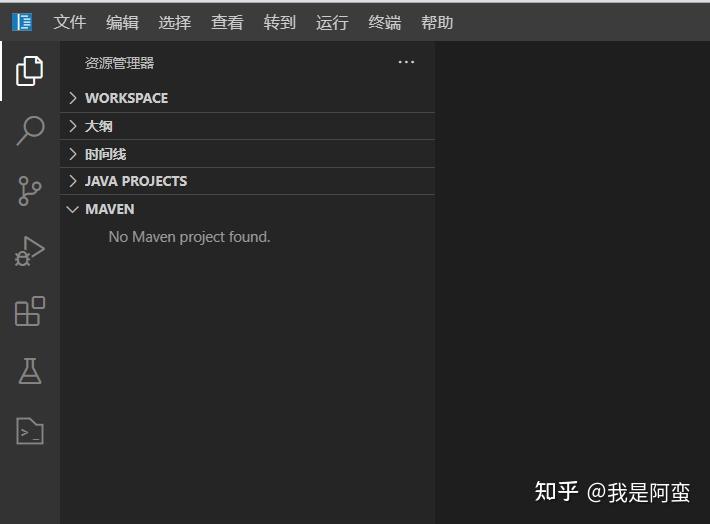Open the terminal file icon in sidebar

(x=30, y=431)
